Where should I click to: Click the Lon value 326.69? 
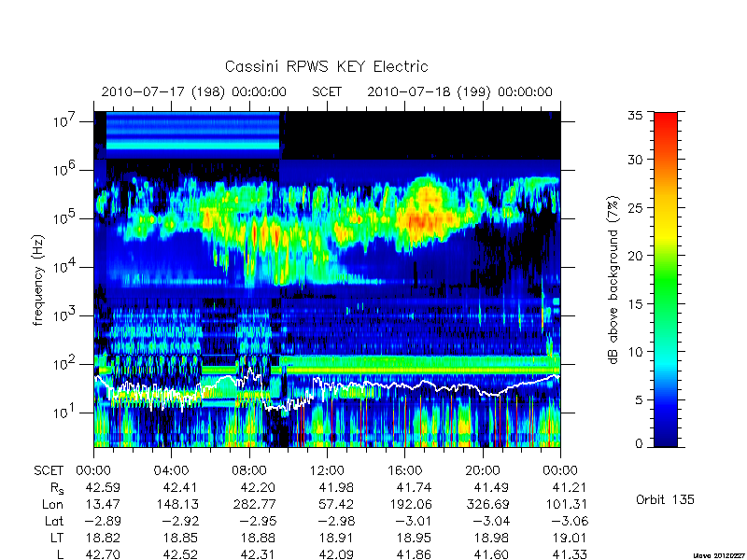coord(487,504)
